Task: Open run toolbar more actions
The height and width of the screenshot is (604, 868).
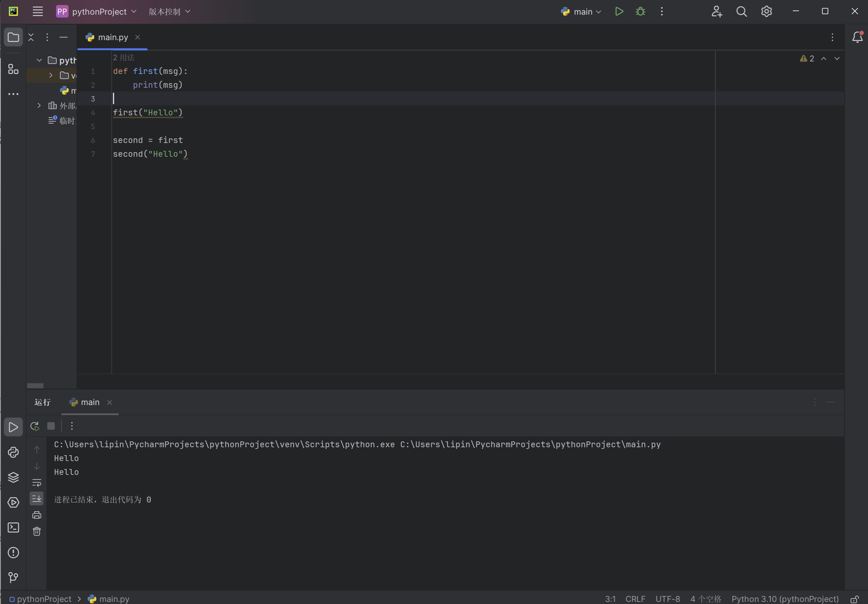Action: (x=72, y=426)
